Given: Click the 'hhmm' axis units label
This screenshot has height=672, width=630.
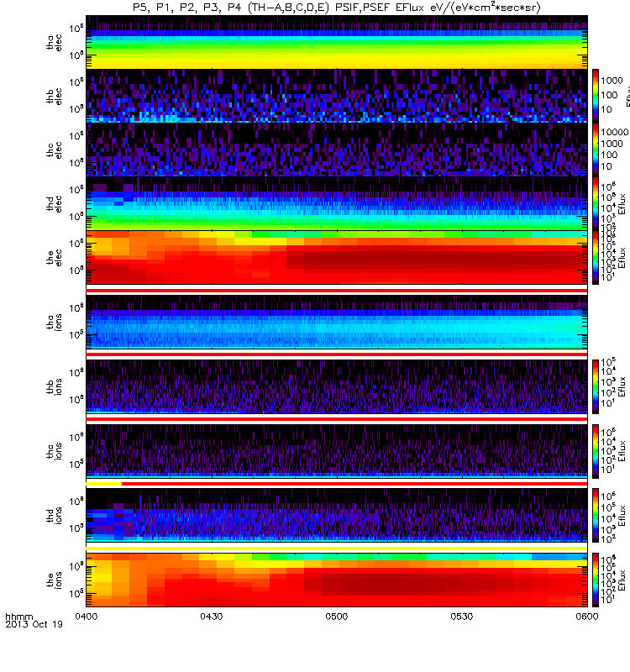Looking at the screenshot, I should click(18, 617).
